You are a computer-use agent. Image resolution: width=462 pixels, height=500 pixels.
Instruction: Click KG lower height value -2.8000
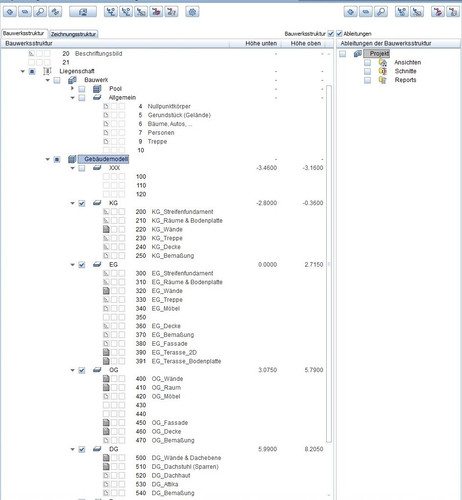click(x=267, y=203)
